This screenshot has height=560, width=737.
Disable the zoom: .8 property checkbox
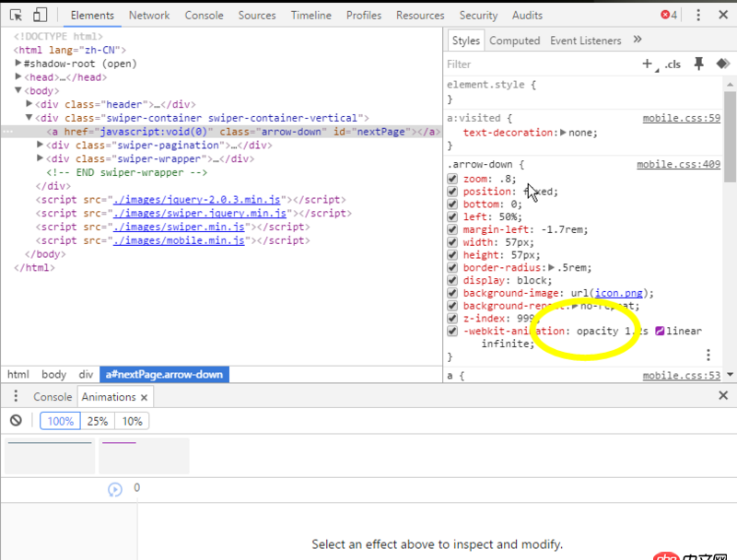click(452, 179)
